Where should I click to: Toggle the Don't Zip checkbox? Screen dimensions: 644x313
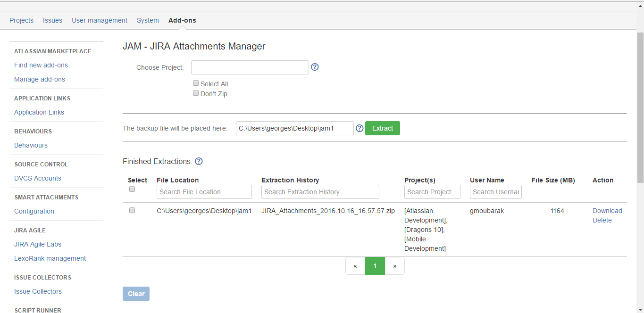tap(196, 93)
